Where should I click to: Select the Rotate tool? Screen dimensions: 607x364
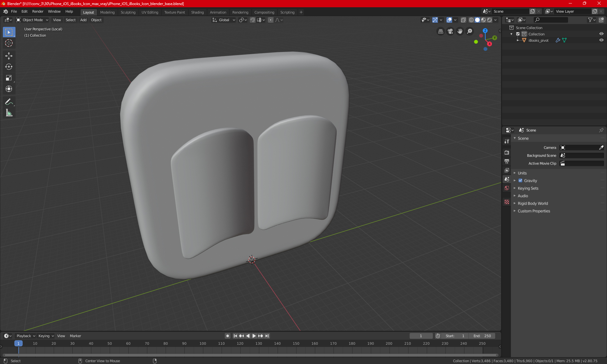[x=9, y=67]
